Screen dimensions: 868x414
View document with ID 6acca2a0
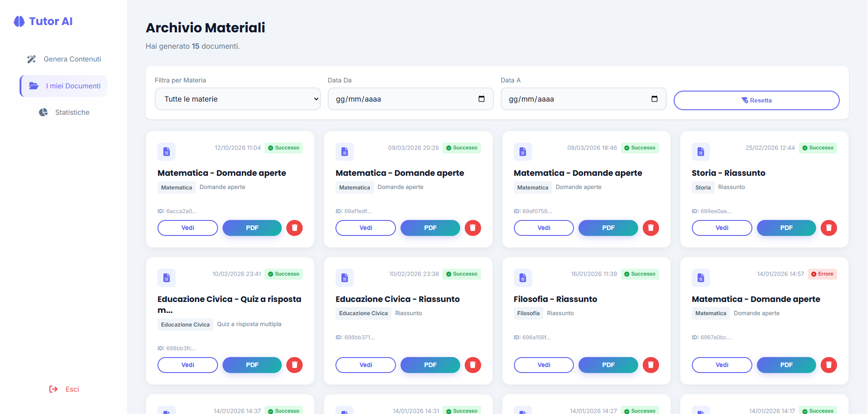click(188, 228)
